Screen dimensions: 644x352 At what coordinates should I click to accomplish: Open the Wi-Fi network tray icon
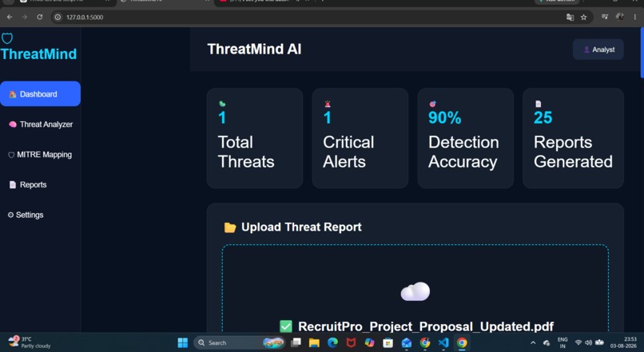[578, 342]
